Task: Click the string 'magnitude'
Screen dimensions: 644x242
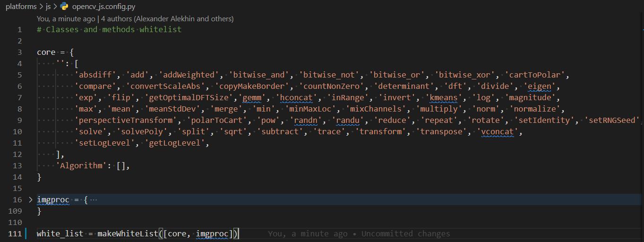Action: point(531,97)
